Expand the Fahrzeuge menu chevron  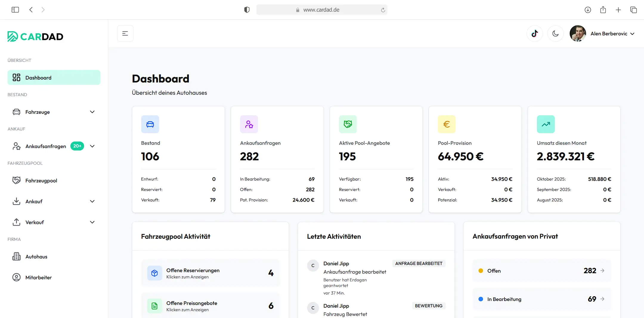(x=92, y=112)
